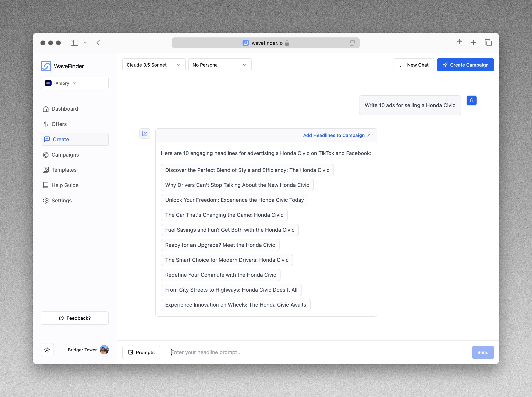This screenshot has width=532, height=397.
Task: Open the No Persona dropdown
Action: tap(220, 65)
